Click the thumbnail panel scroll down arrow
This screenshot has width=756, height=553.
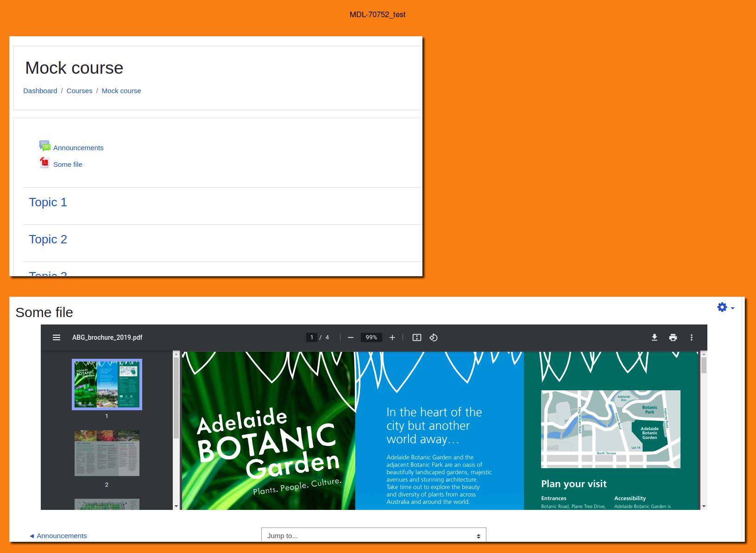point(176,506)
